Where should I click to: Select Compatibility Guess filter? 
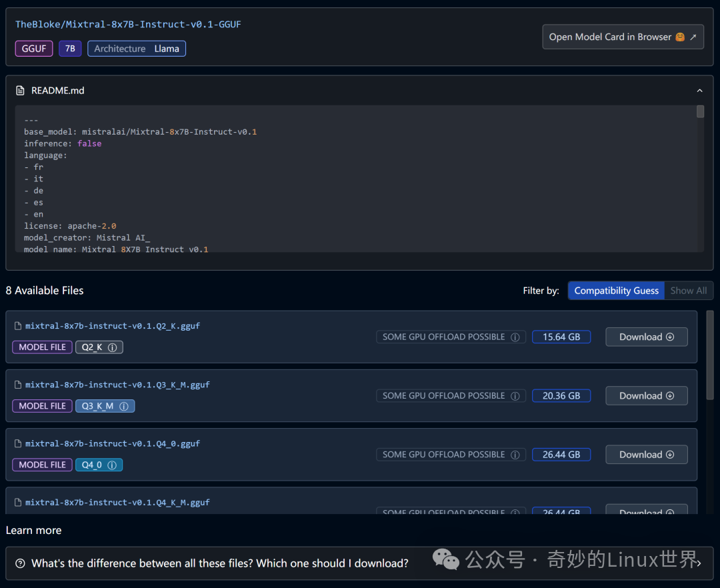(616, 291)
